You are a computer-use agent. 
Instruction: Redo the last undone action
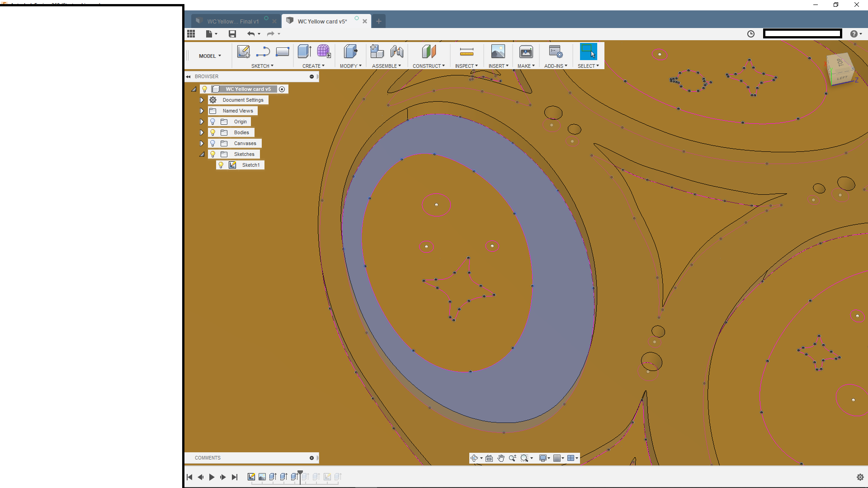pos(270,34)
